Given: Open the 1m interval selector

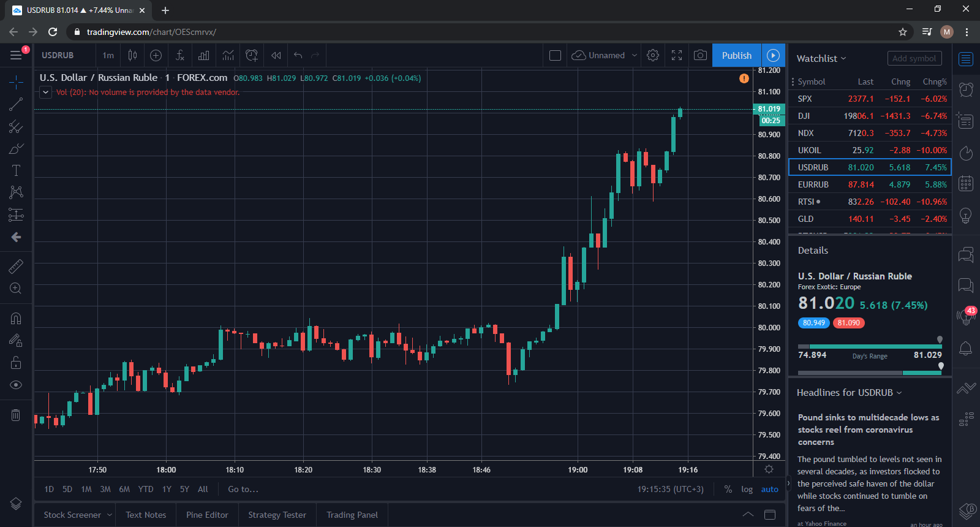Looking at the screenshot, I should tap(108, 55).
